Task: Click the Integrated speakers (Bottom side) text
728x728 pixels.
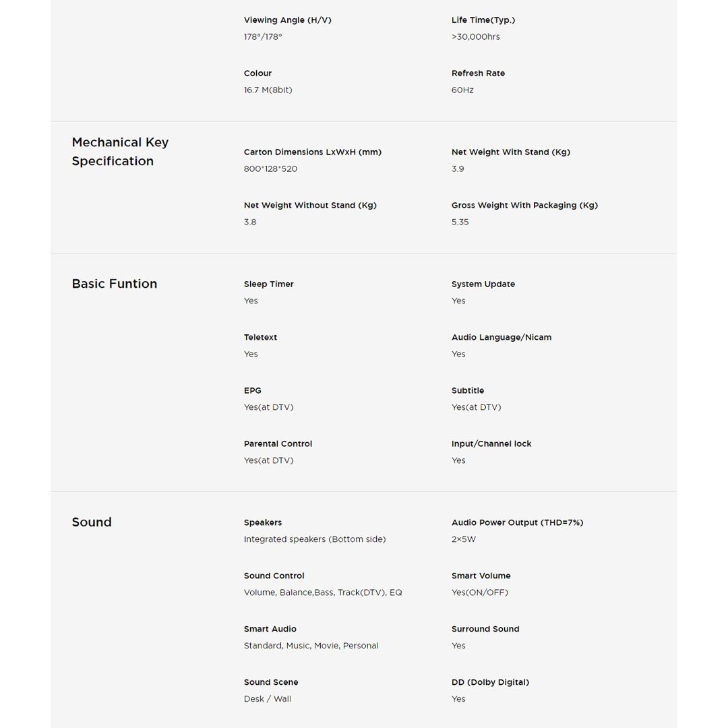Action: (x=315, y=539)
